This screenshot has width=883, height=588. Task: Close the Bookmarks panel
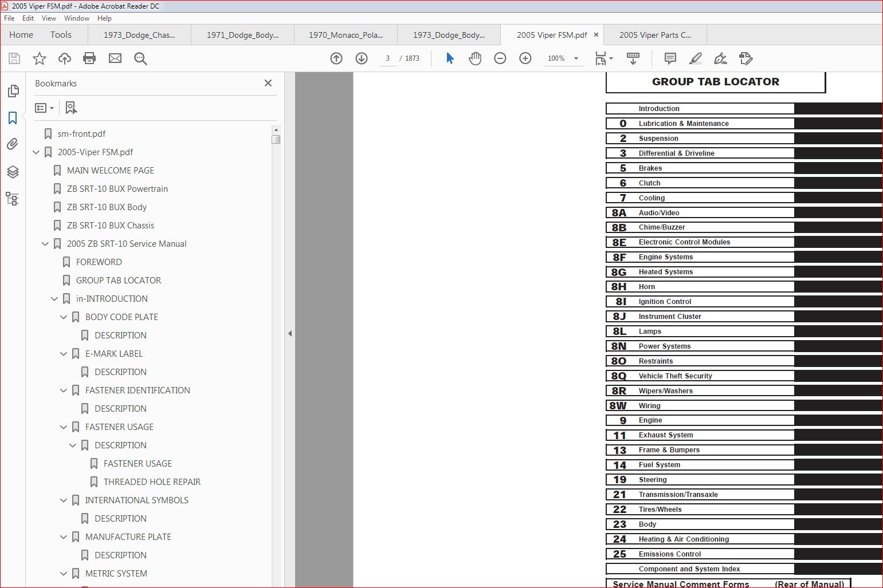pyautogui.click(x=268, y=83)
